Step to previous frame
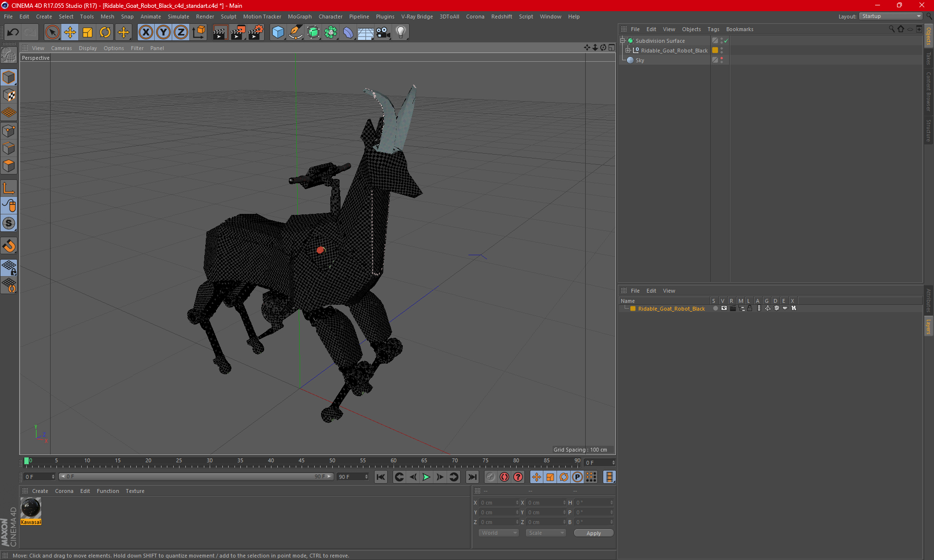Viewport: 934px width, 560px height. 413,477
